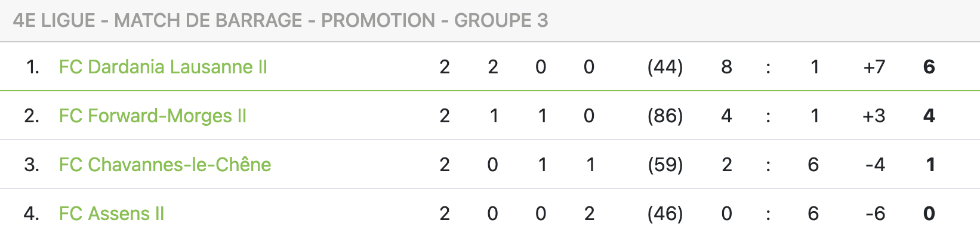Screen dimensions: 980x235
Task: Open FC Chavannes-le-Chêne team link
Action: point(165,165)
